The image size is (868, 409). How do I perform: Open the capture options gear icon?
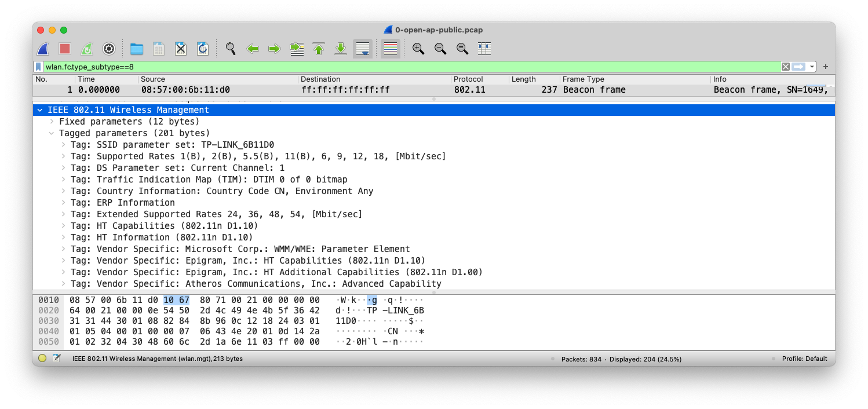coord(109,49)
